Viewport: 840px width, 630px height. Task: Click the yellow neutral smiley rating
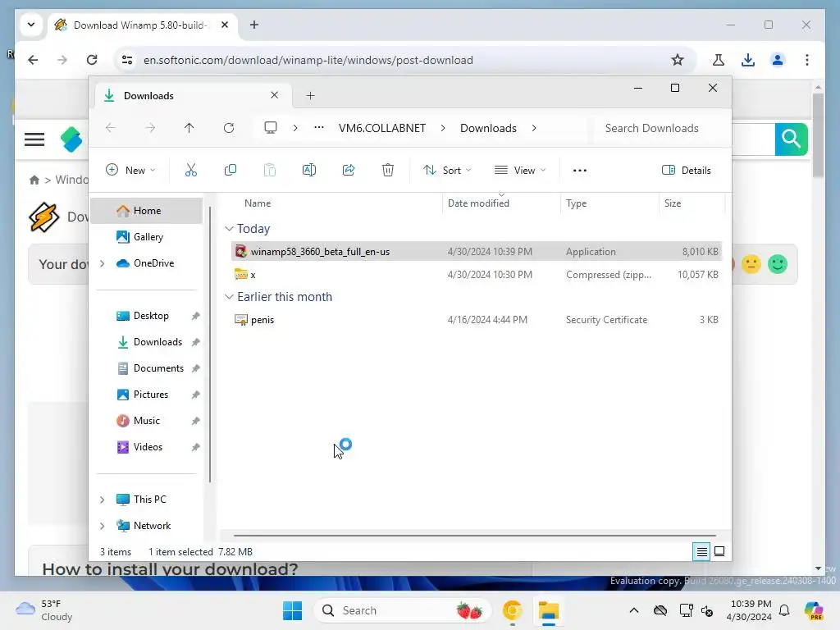751,264
